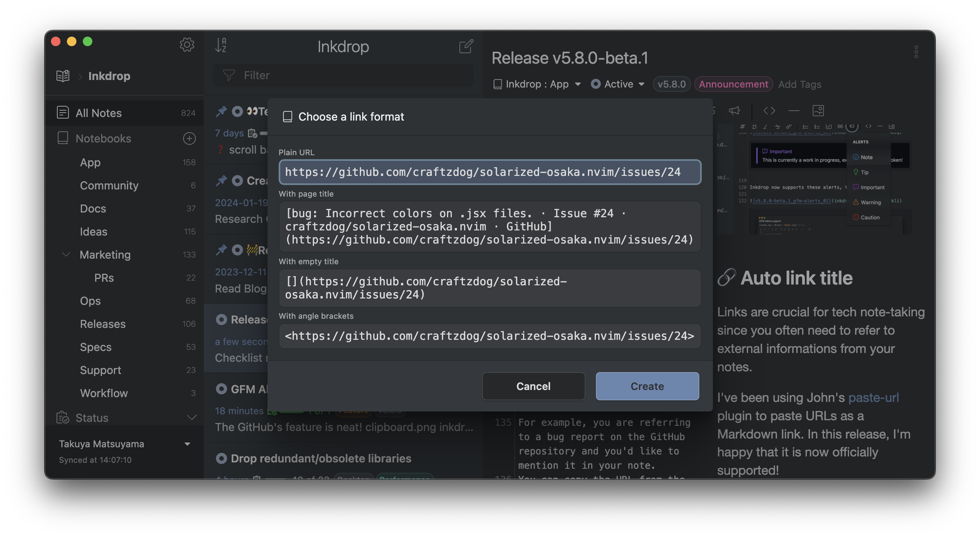Select the 'With empty title' link format
Viewport: 980px width, 538px height.
coord(490,288)
